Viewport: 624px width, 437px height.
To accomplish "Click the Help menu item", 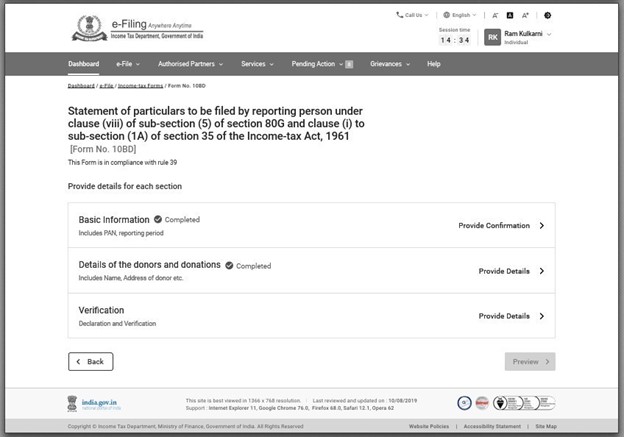I will pyautogui.click(x=433, y=64).
